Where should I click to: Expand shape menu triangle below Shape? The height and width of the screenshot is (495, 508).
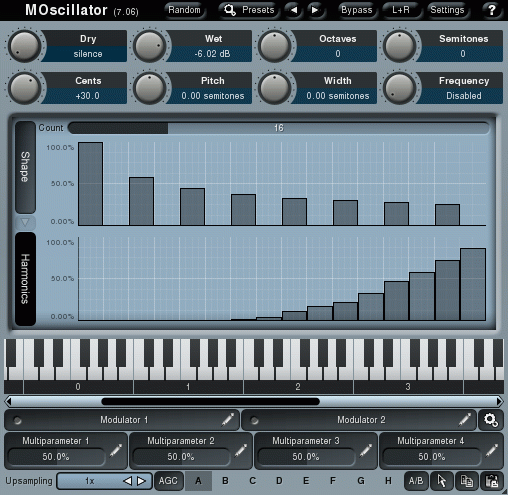(25, 222)
